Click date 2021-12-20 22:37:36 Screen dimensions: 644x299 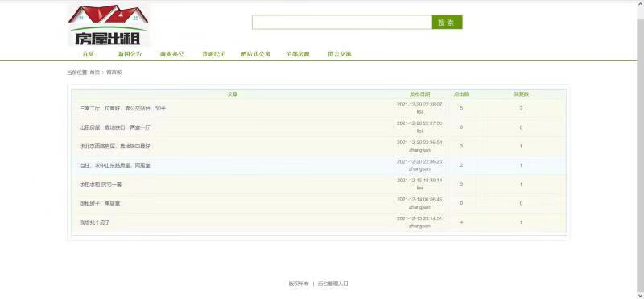point(419,123)
